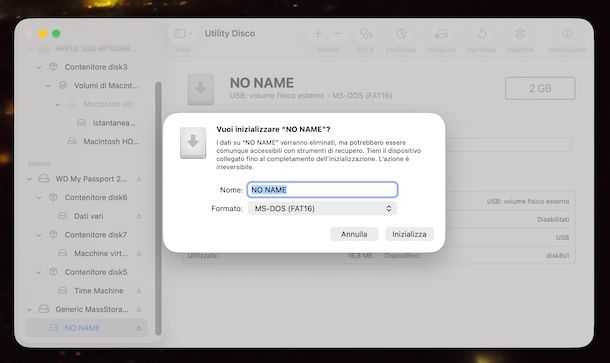Viewport: 610px width, 363px height.
Task: Open the Informazioni info icon
Action: [567, 34]
